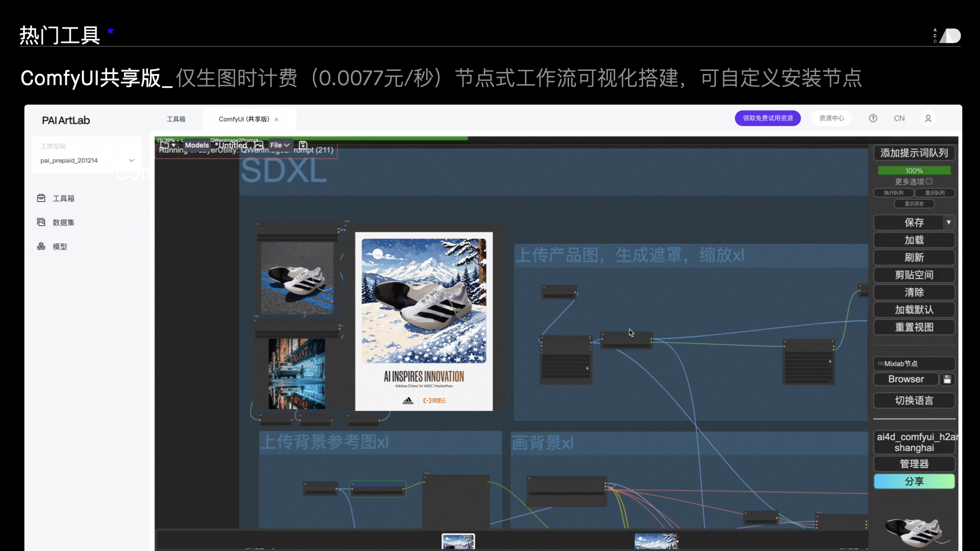Click ai4d_comfyui_h2ar shanghai button

tap(914, 442)
